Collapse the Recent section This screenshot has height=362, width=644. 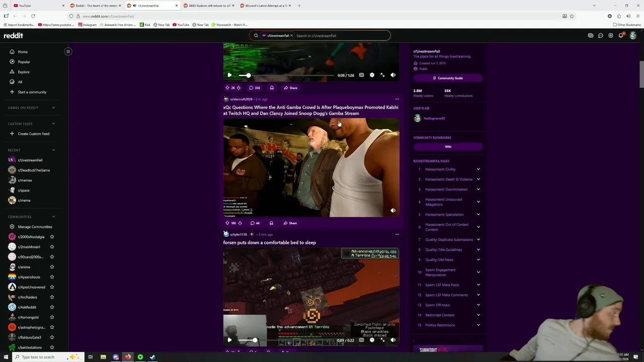point(53,150)
